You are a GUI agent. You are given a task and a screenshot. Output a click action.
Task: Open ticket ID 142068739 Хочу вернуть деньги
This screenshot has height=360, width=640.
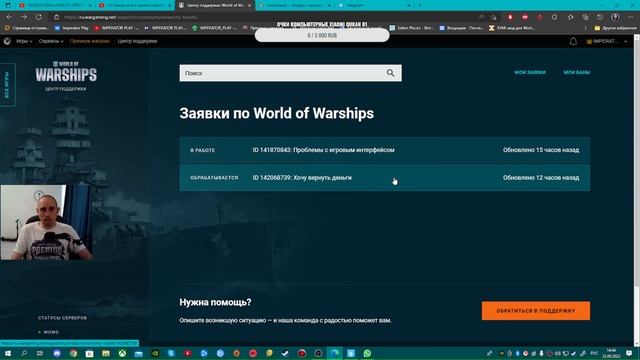tap(384, 178)
